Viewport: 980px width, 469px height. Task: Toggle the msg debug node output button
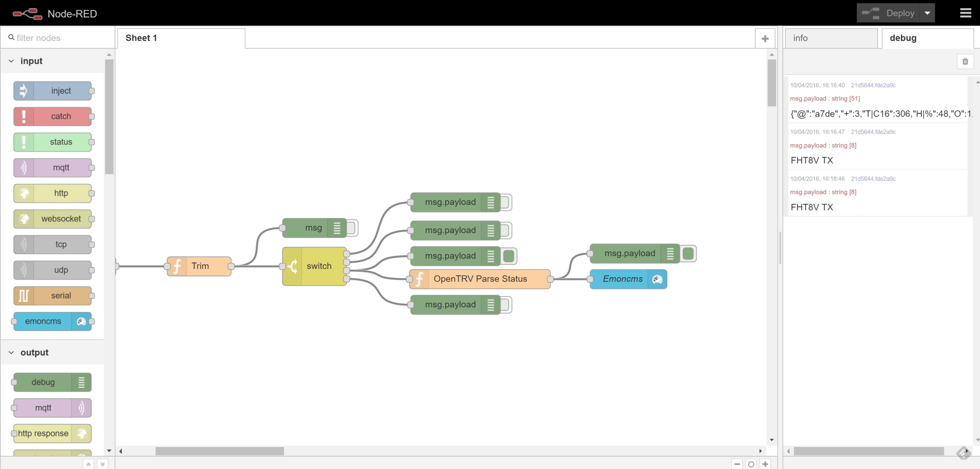[351, 228]
